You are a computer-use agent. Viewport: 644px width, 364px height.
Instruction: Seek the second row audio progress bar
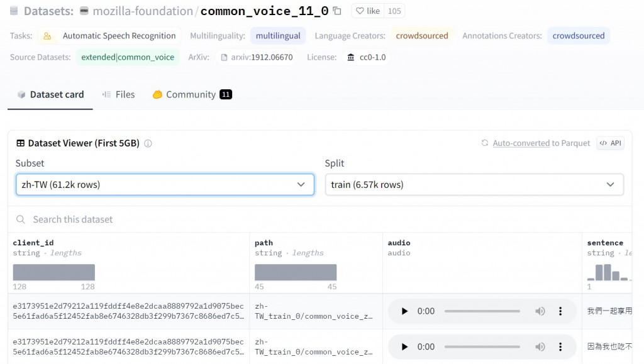(482, 347)
